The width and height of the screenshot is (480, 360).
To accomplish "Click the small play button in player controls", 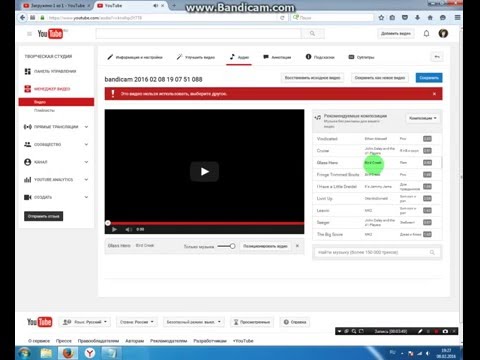I will [114, 229].
